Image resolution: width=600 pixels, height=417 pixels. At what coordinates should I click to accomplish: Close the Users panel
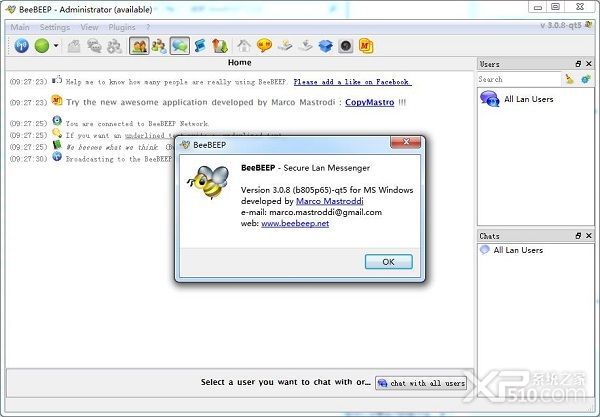(x=589, y=64)
